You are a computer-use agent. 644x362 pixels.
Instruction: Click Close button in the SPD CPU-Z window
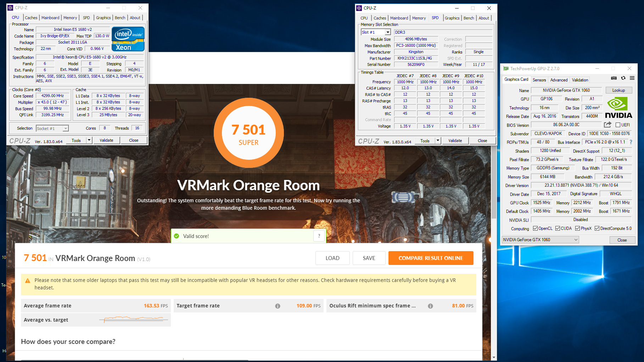(x=482, y=141)
